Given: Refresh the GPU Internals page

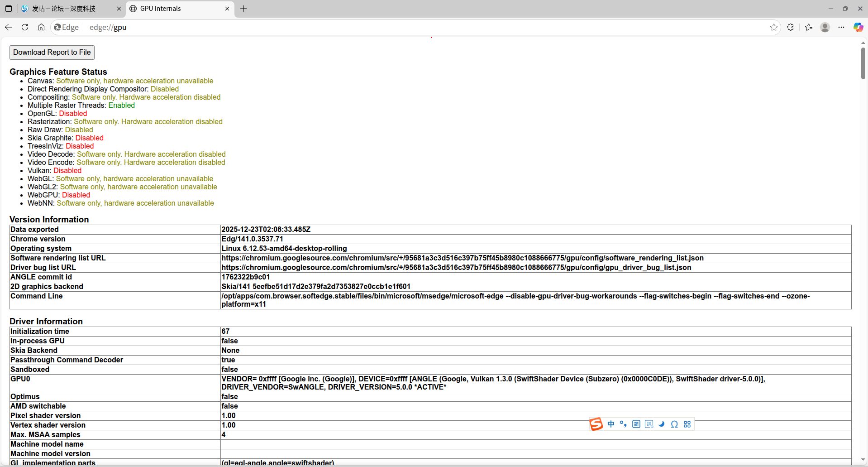Looking at the screenshot, I should pos(25,27).
